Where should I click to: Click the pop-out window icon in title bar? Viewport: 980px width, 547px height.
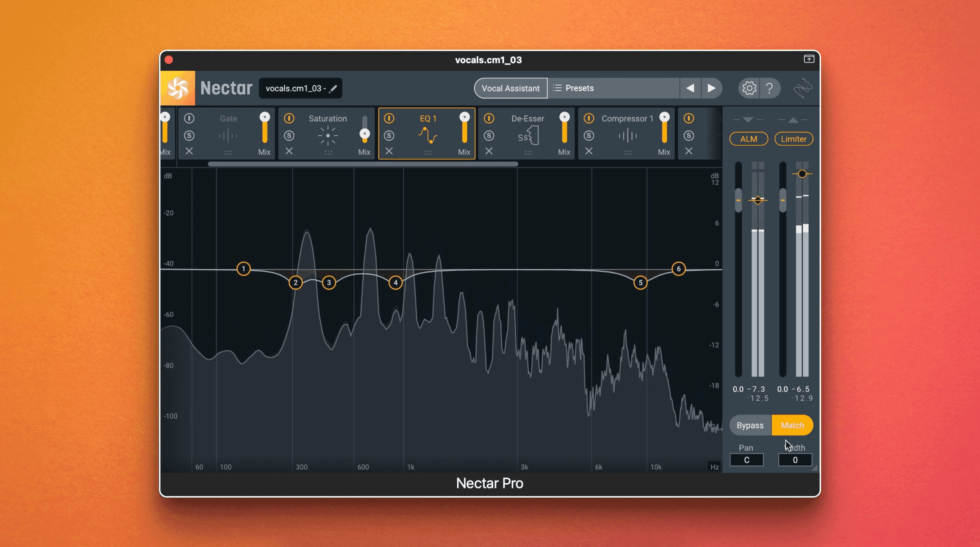click(x=809, y=59)
